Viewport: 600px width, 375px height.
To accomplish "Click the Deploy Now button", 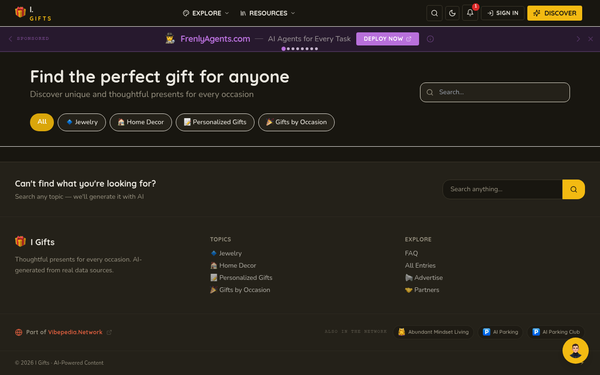I will [x=387, y=39].
